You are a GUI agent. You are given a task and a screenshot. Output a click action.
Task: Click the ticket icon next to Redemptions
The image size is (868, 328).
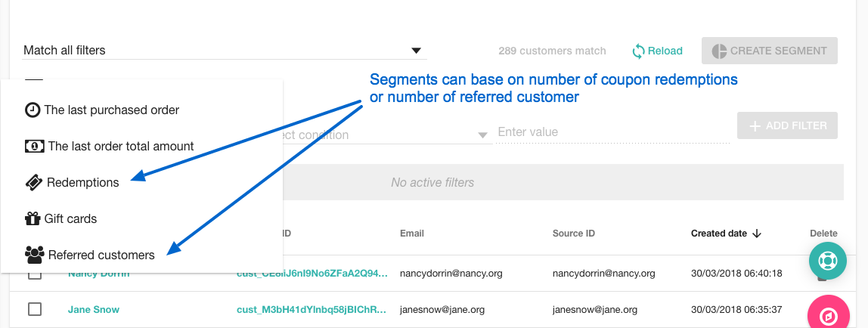click(x=34, y=183)
